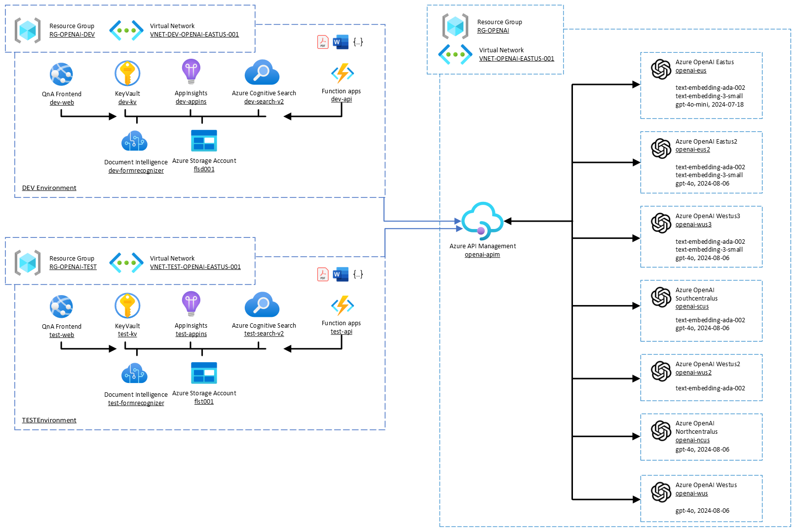Click the OpenAI logo for Azure OpenAI Eastus
Screen dimensions: 796x532
click(x=660, y=69)
